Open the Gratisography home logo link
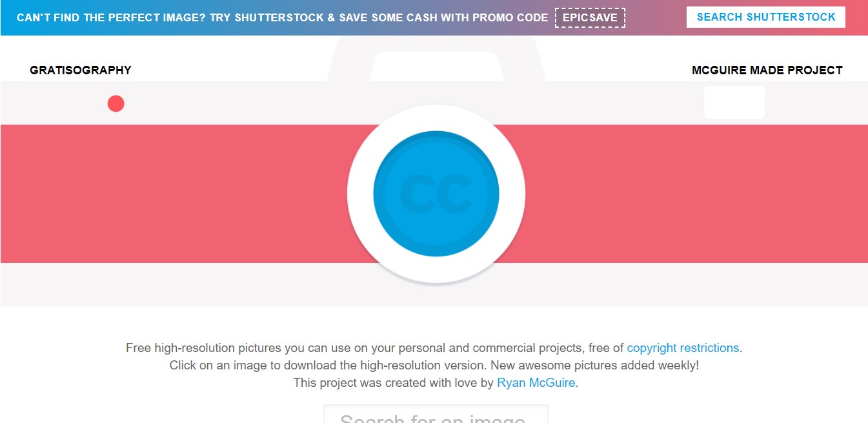This screenshot has height=423, width=868. coord(81,70)
